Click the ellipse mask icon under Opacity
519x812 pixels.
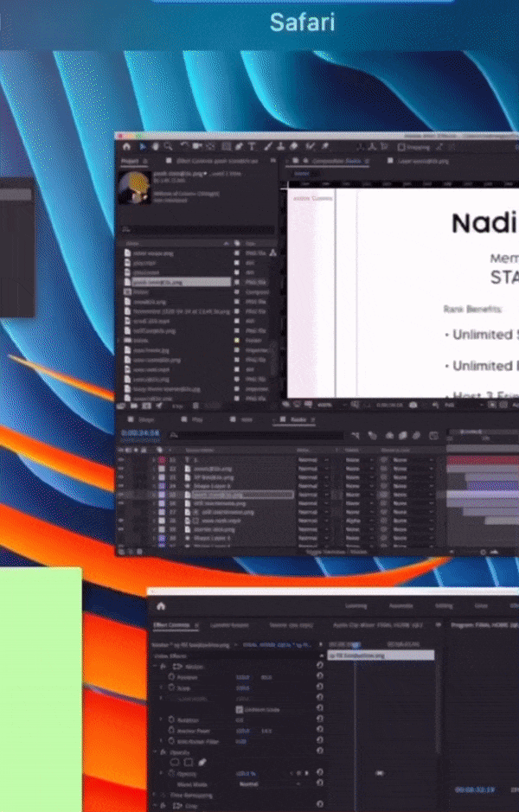tap(175, 763)
